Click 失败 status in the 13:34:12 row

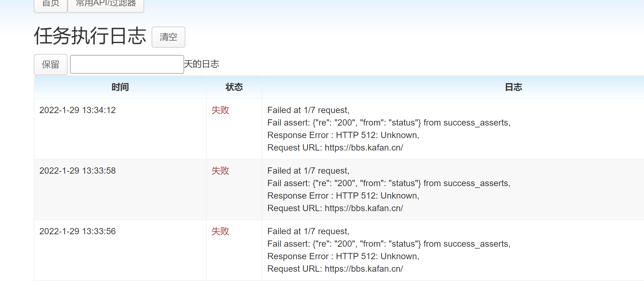pyautogui.click(x=220, y=110)
